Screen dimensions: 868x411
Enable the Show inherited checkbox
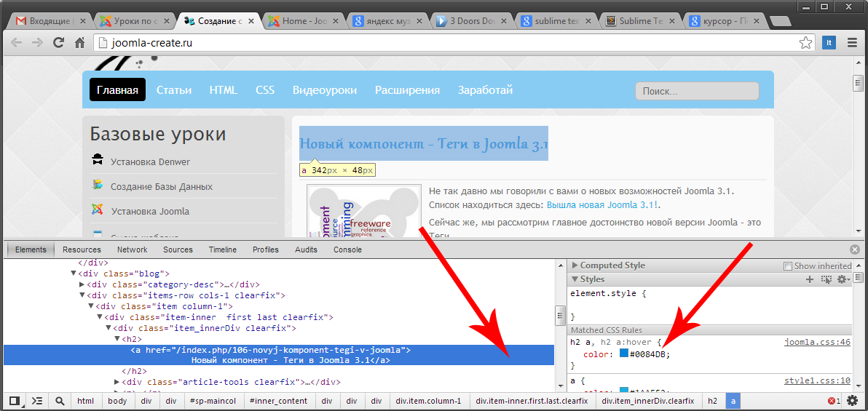[x=787, y=266]
